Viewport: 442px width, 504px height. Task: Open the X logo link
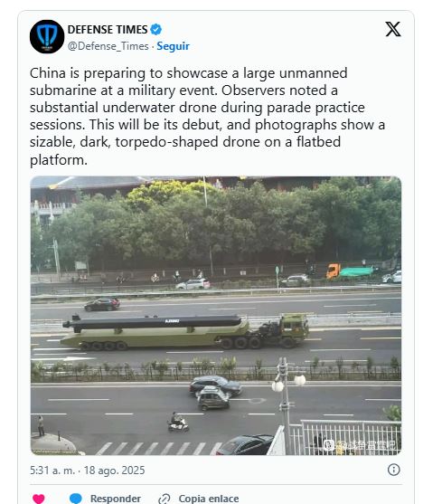click(393, 29)
